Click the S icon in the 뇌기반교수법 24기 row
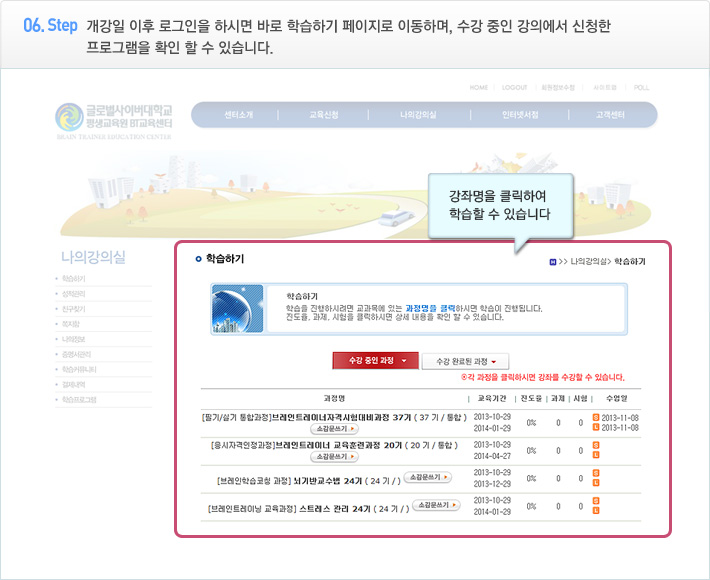This screenshot has height=580, width=710. pos(596,473)
